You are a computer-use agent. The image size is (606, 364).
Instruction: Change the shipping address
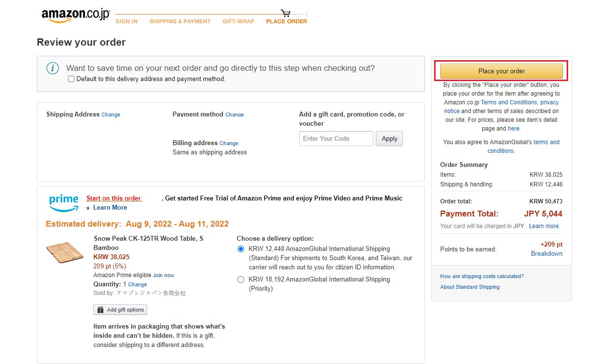111,115
